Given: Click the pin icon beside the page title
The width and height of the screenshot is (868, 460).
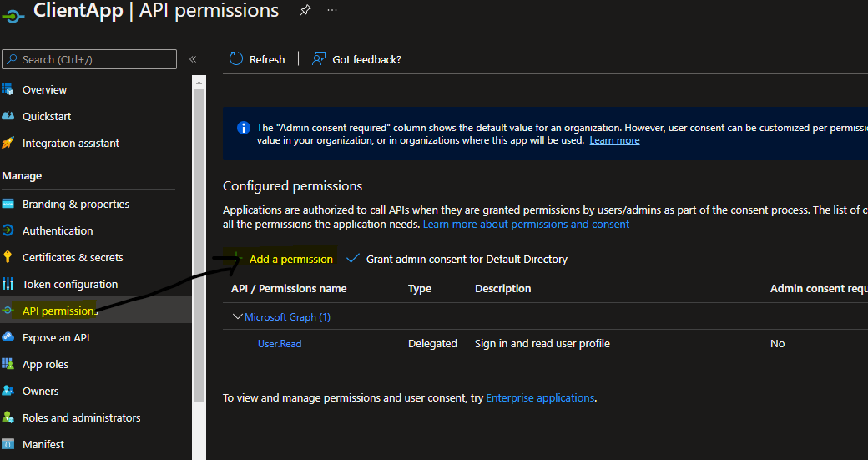Looking at the screenshot, I should 305,10.
